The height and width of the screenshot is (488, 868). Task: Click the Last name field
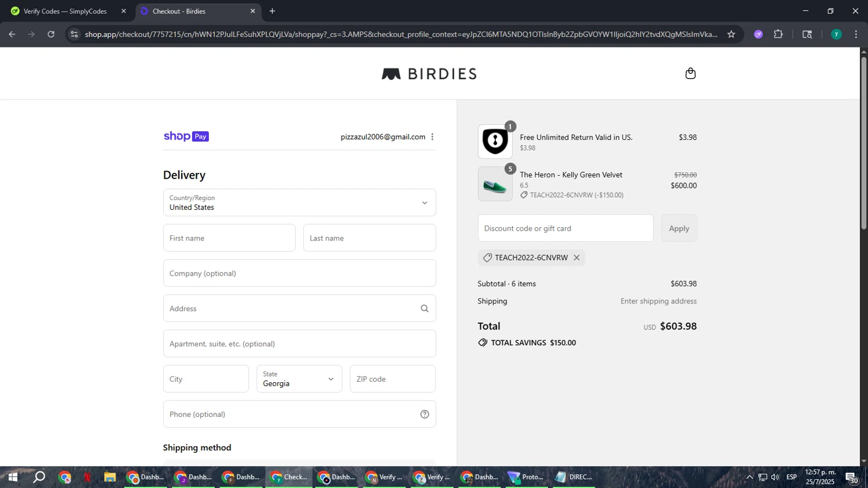[370, 238]
